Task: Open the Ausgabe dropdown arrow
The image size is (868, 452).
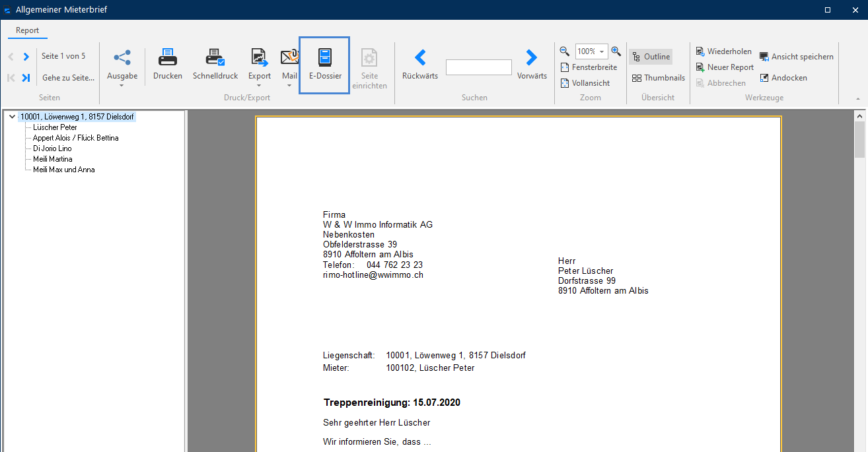Action: (x=122, y=84)
